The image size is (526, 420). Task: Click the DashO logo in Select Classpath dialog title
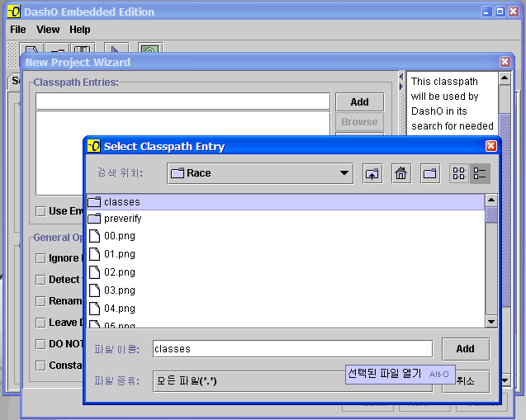[94, 146]
